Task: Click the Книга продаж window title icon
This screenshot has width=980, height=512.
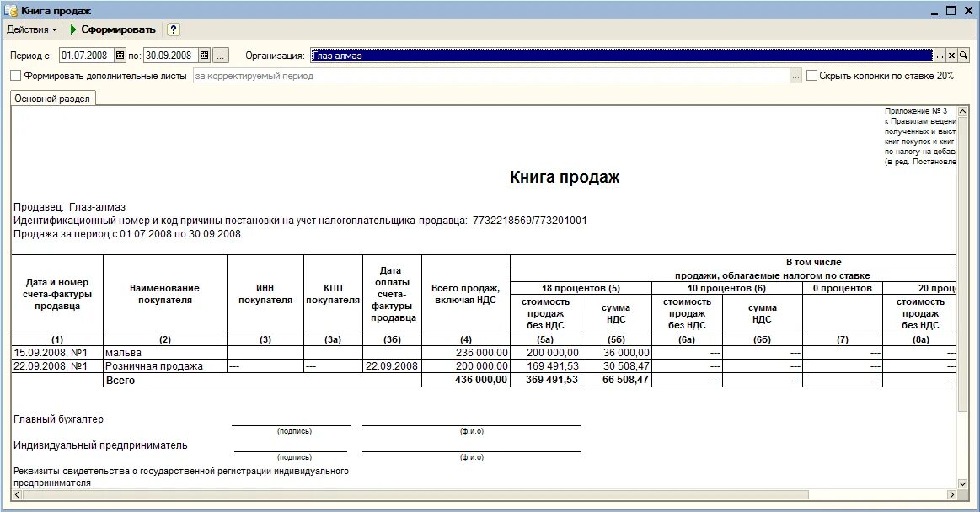Action: click(11, 11)
